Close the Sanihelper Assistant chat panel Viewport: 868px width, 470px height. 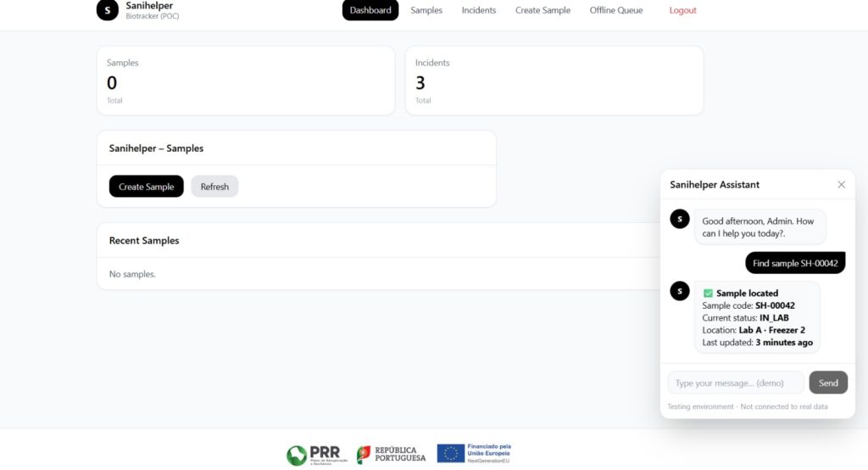point(841,184)
